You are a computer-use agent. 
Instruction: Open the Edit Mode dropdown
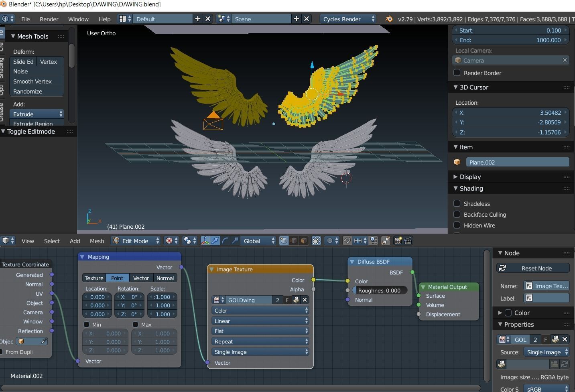(136, 241)
